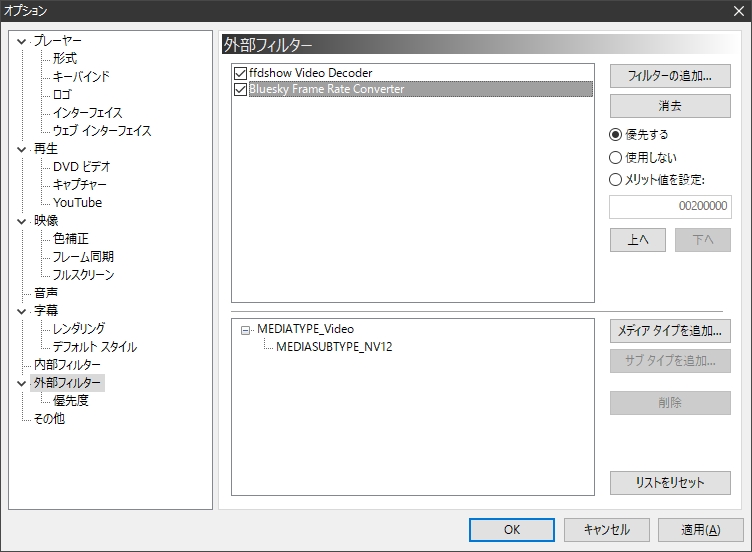
Task: Select the 映像 tree item
Action: coord(46,221)
